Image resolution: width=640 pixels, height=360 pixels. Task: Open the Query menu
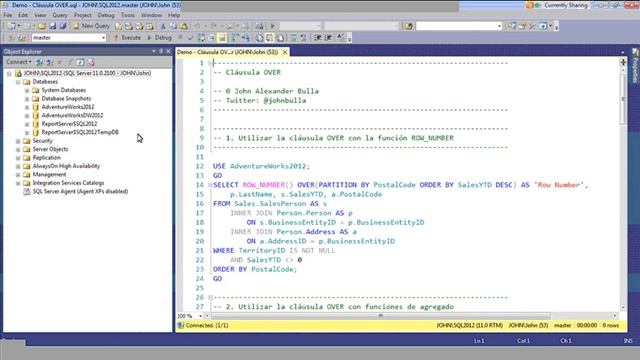60,15
